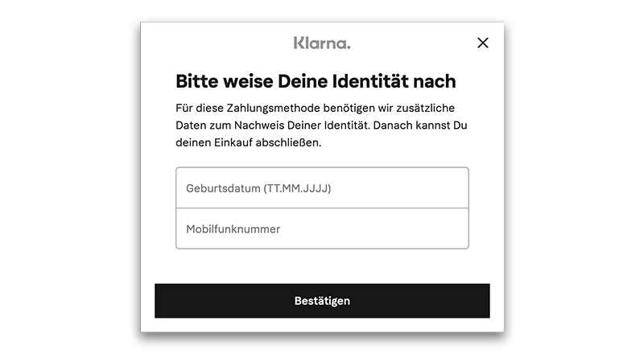Click the Klarna logo
Viewport: 644px width, 354px height.
click(322, 43)
